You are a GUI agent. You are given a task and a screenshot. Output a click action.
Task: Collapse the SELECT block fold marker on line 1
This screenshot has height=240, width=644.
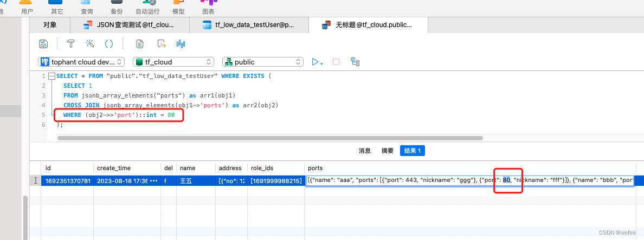coord(51,76)
